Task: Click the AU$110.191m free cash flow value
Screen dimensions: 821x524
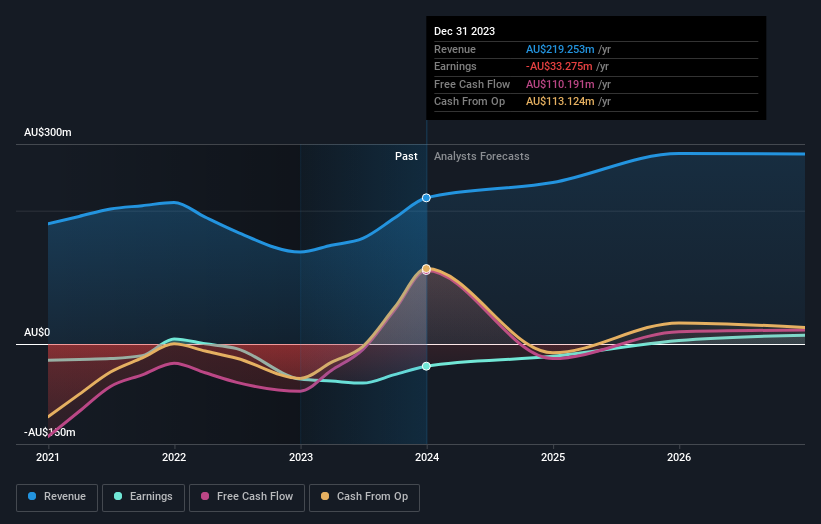Action: pyautogui.click(x=560, y=84)
